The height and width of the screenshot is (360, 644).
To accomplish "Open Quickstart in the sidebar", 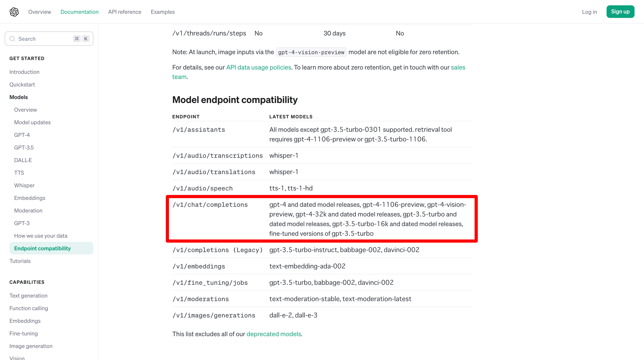I will [22, 84].
